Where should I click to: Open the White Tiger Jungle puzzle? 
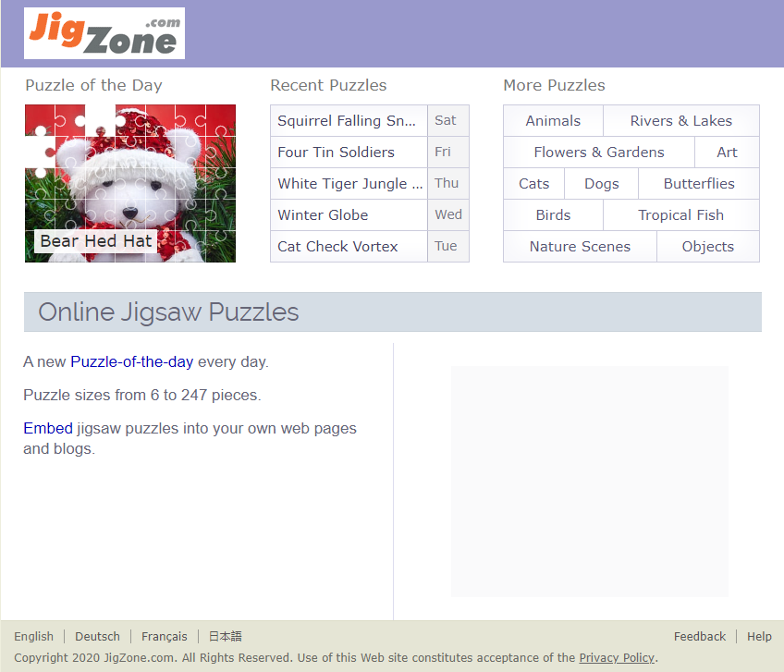(x=349, y=184)
